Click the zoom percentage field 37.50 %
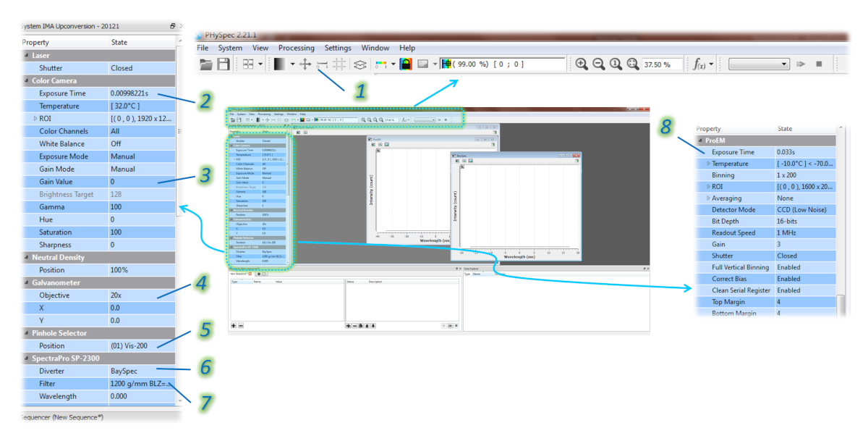 pos(663,64)
